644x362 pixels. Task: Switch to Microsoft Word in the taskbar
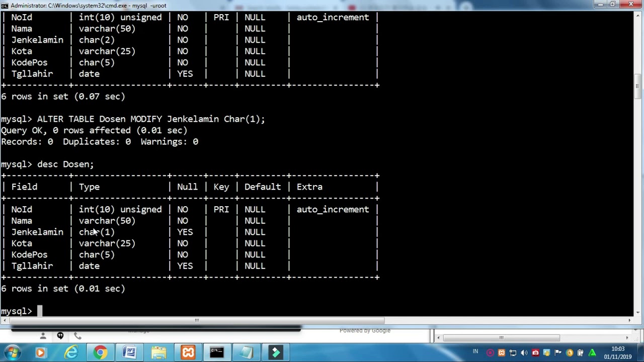(129, 352)
